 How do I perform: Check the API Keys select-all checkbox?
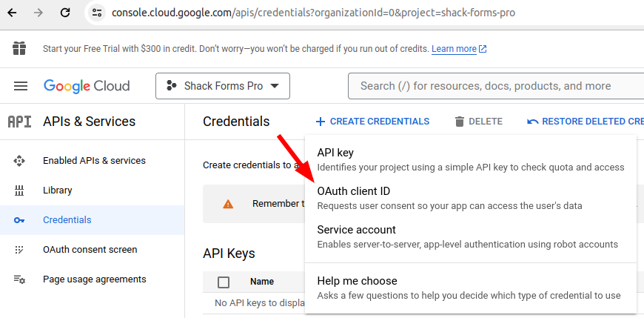[x=224, y=282]
